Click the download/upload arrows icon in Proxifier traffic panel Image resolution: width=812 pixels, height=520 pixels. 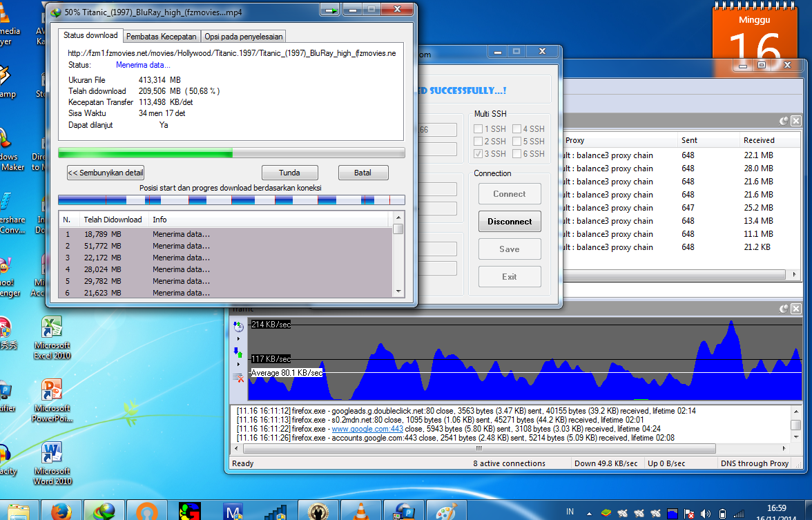[238, 352]
